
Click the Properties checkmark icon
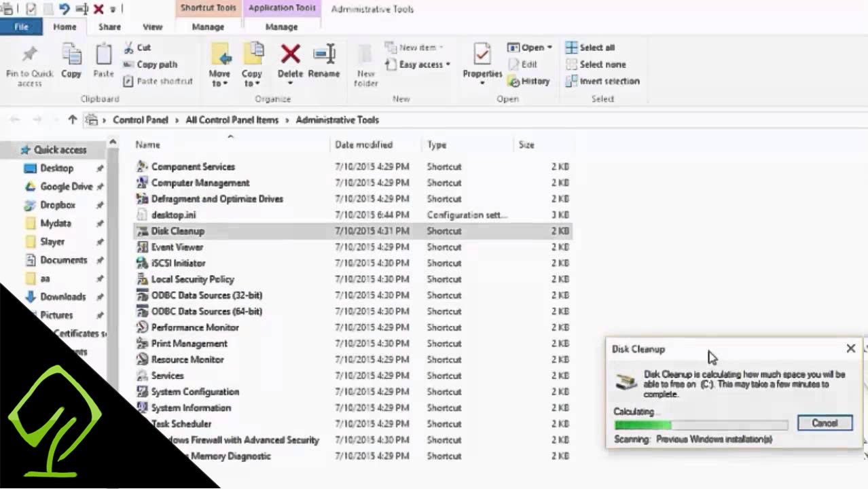pos(482,54)
